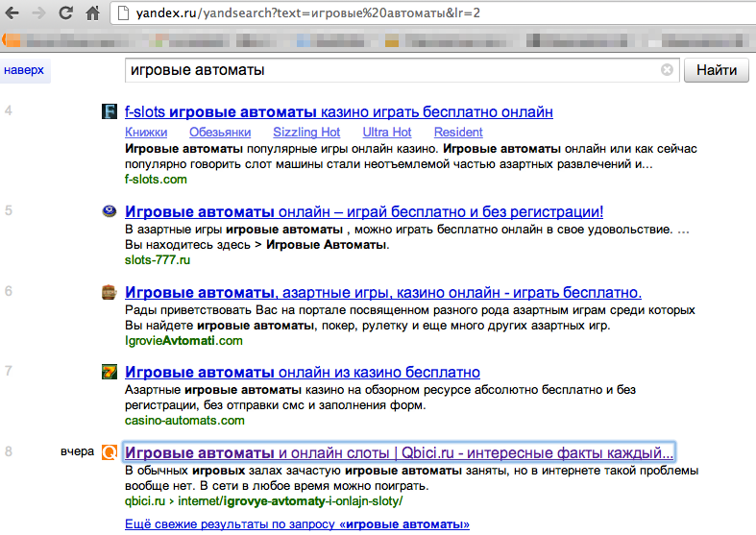The image size is (756, 535).
Task: Click the slots-777.ru result favicon
Action: 110,211
